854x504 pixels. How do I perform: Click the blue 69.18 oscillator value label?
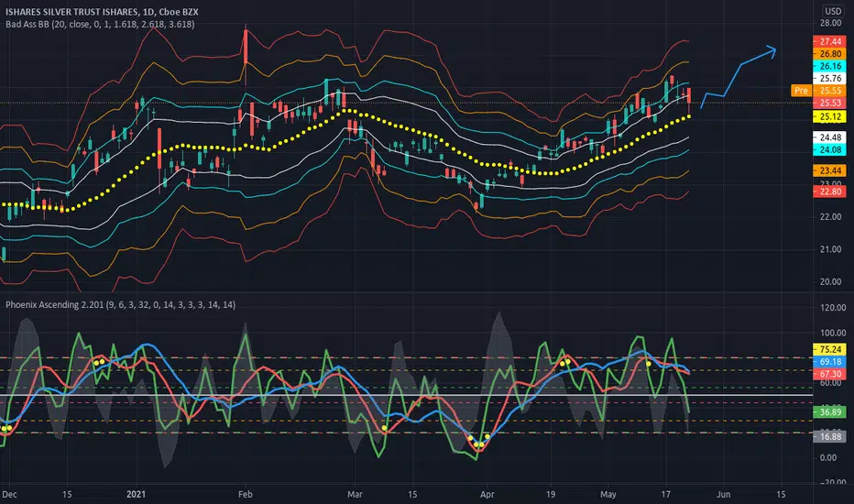829,362
